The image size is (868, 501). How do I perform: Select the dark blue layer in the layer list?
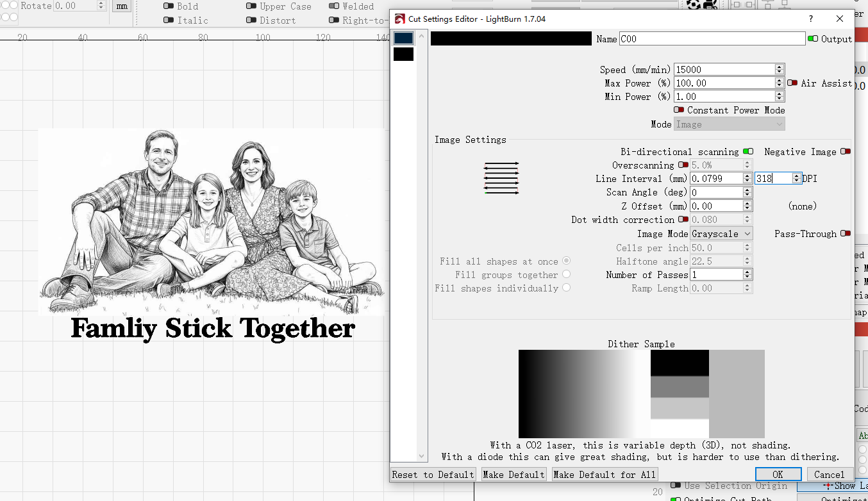(404, 38)
